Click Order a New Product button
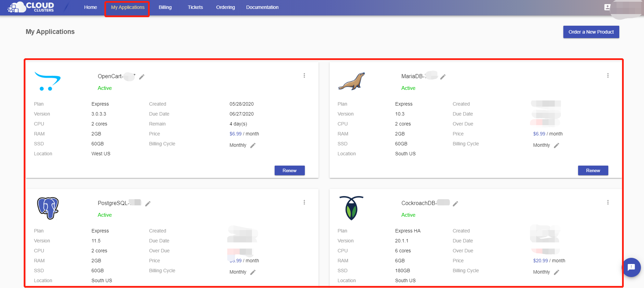644x288 pixels. tap(591, 32)
